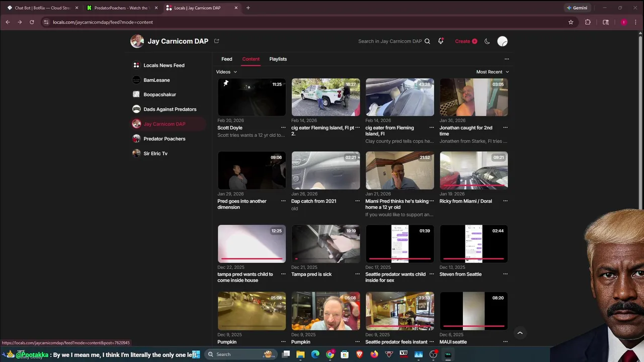Click the Jay Carnicom DAP header avatar
Viewport: 644px width, 362px height.
click(137, 41)
